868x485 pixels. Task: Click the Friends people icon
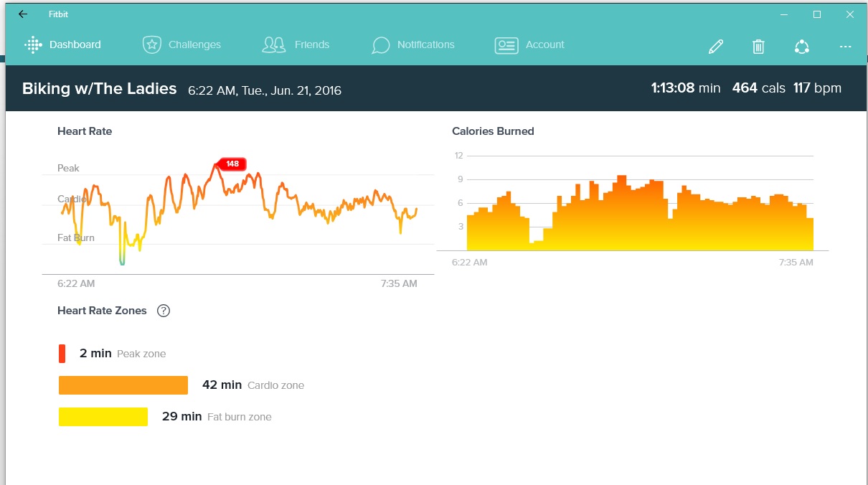[274, 45]
